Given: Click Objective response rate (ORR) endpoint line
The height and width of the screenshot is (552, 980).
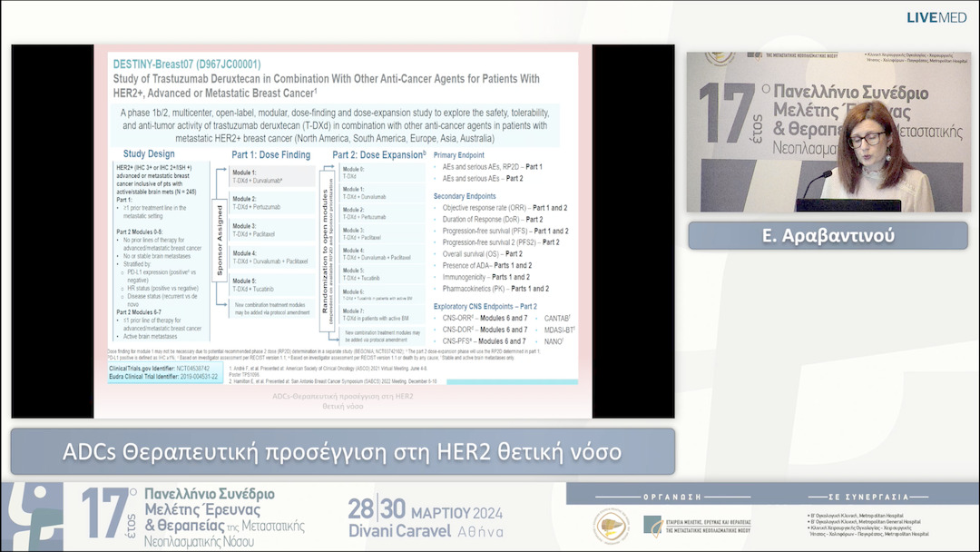Looking at the screenshot, I should coord(505,208).
